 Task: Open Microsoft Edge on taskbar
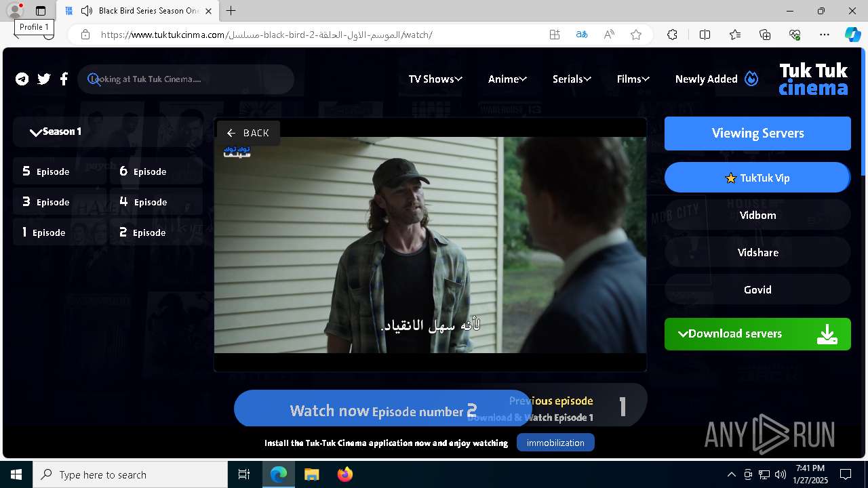tap(279, 474)
